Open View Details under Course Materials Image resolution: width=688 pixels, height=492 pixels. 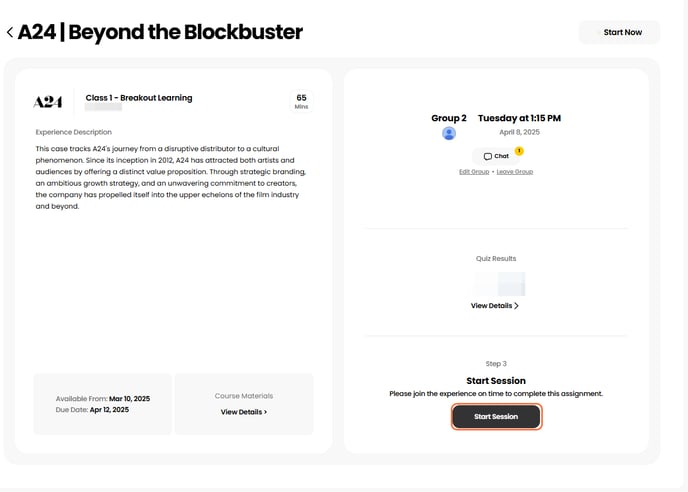244,411
